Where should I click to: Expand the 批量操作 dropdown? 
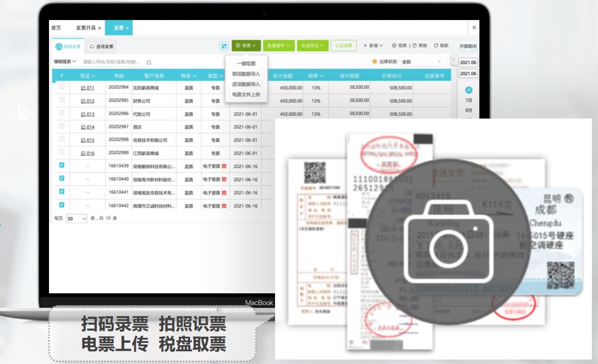pyautogui.click(x=278, y=46)
